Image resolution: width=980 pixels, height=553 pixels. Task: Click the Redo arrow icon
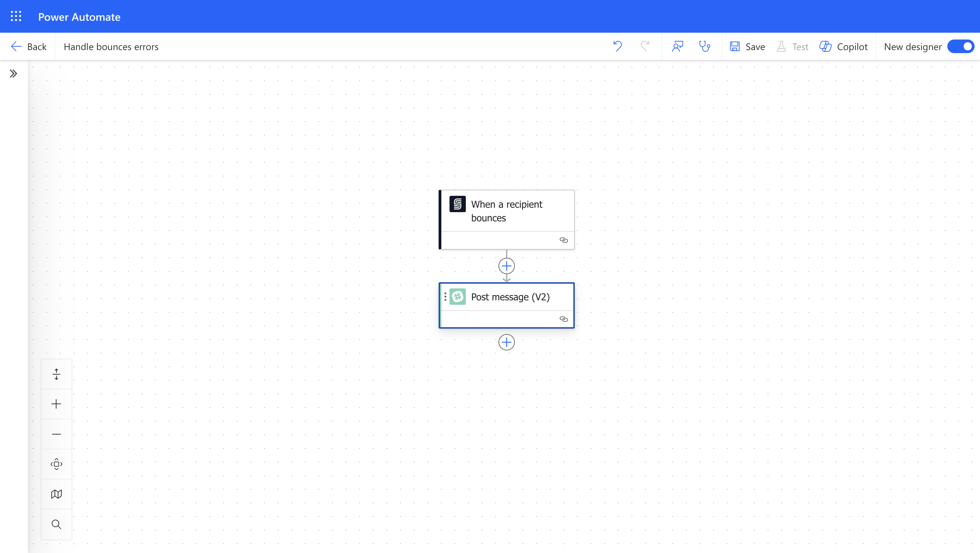pyautogui.click(x=645, y=46)
